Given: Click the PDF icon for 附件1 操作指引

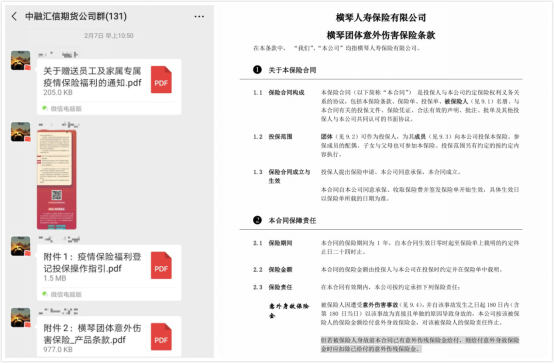Looking at the screenshot, I should [161, 265].
